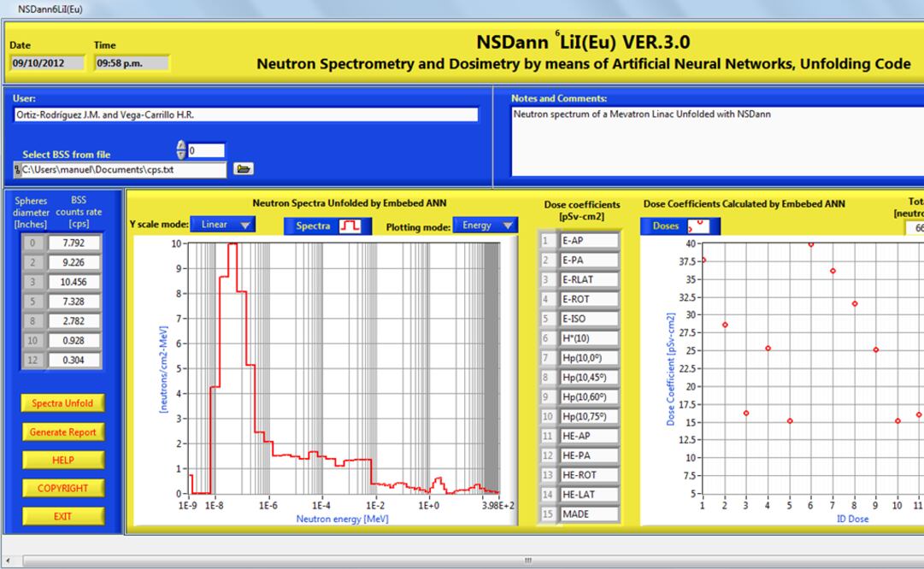Open the Plotting mode Energy dropdown
Image resolution: width=924 pixels, height=569 pixels.
486,226
